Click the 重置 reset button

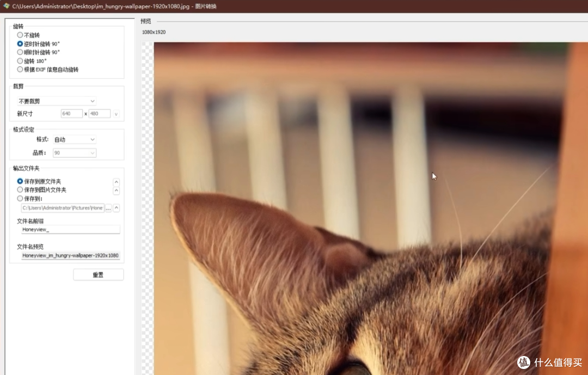coord(98,274)
